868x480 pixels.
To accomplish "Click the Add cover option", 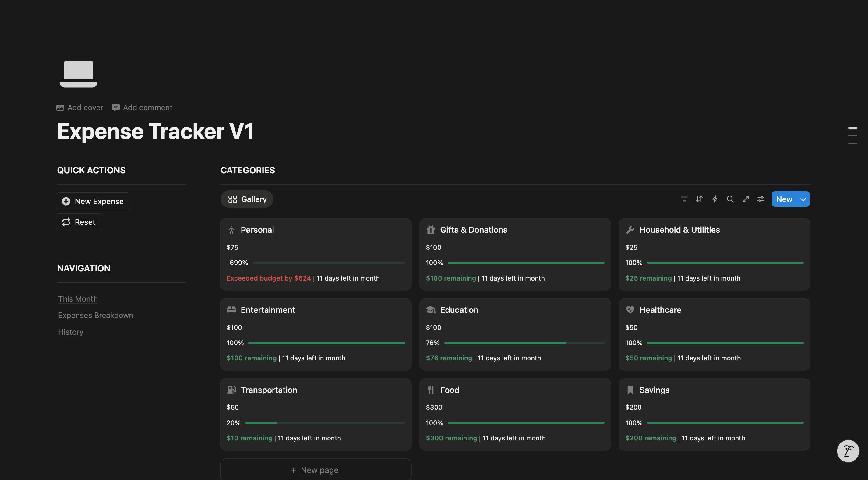I will click(80, 108).
